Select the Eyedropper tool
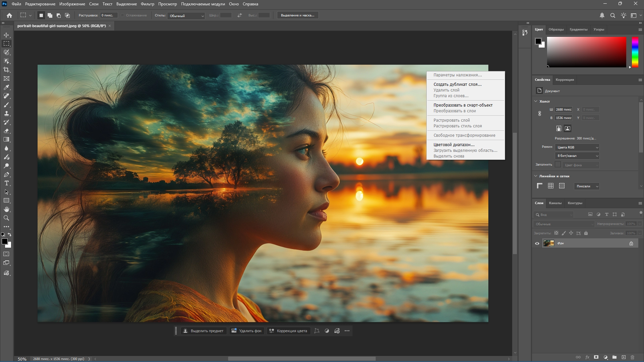Image resolution: width=644 pixels, height=362 pixels. click(x=6, y=87)
